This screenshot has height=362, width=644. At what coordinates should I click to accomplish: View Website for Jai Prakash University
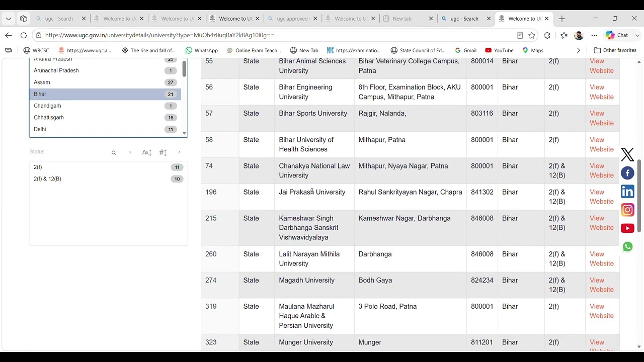point(601,197)
